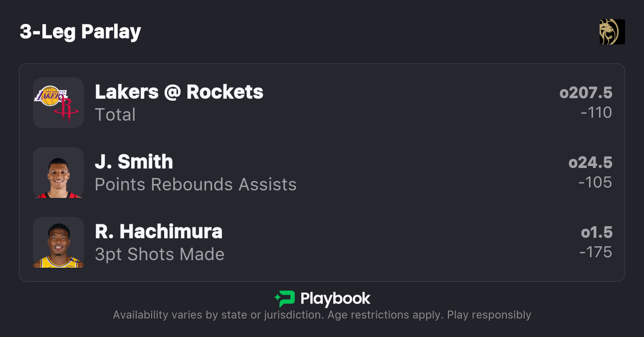Viewport: 644px width, 337px height.
Task: Select R. Hachimura's player headshot
Action: click(x=58, y=242)
